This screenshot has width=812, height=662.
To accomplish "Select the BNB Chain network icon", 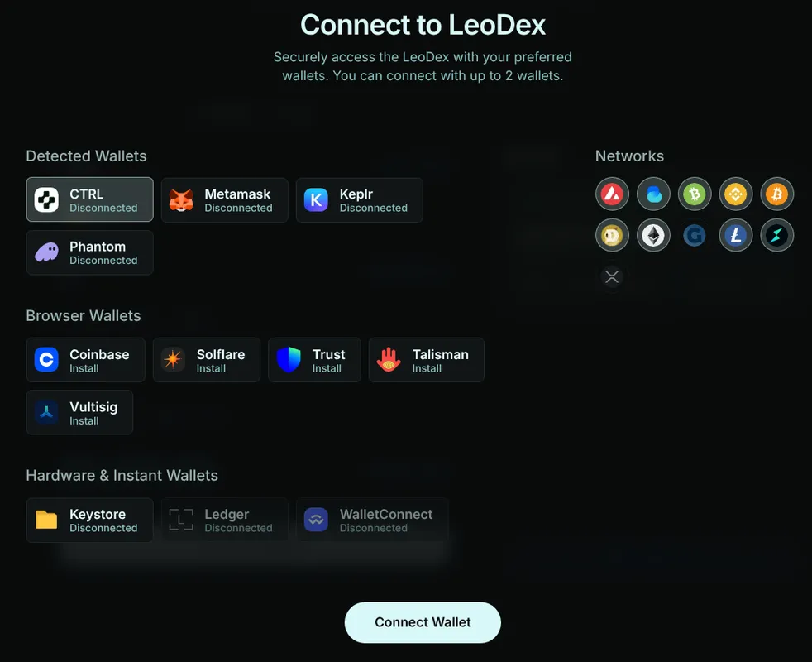I will [735, 194].
